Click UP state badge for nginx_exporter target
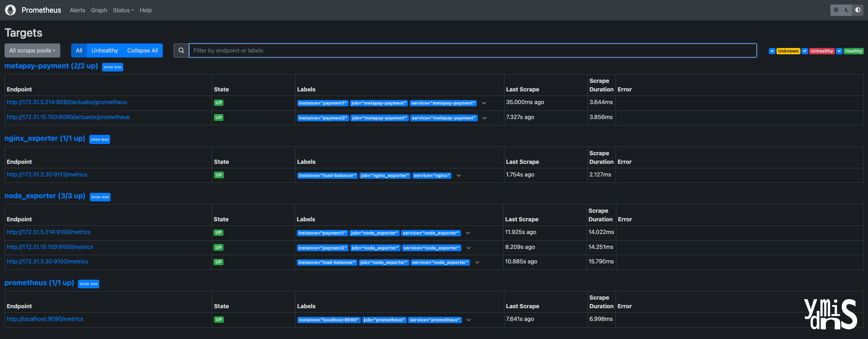868x339 pixels. coord(219,175)
